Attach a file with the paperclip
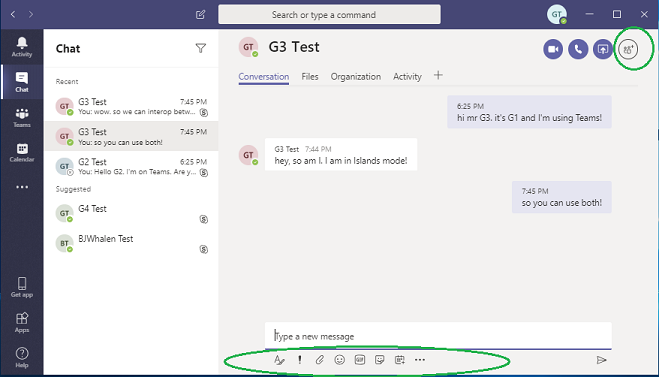The image size is (659, 377). (x=320, y=360)
